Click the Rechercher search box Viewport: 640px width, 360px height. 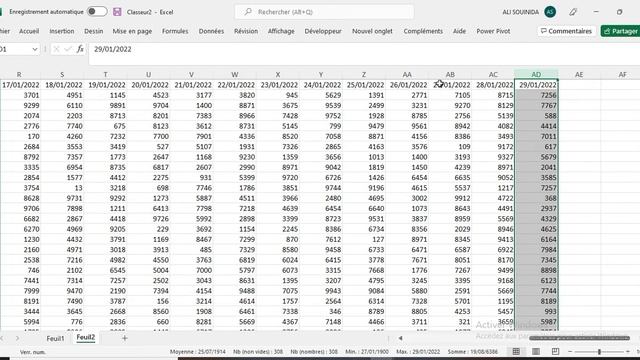click(x=324, y=12)
